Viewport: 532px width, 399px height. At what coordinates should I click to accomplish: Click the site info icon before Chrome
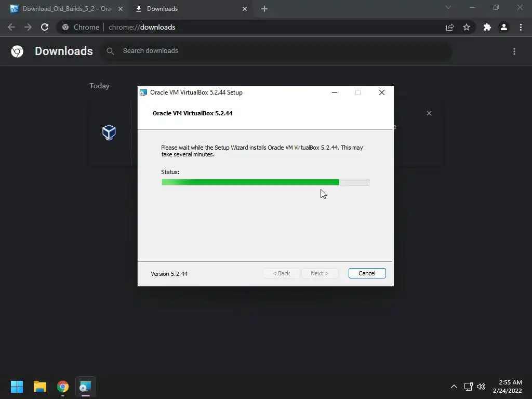[x=65, y=27]
